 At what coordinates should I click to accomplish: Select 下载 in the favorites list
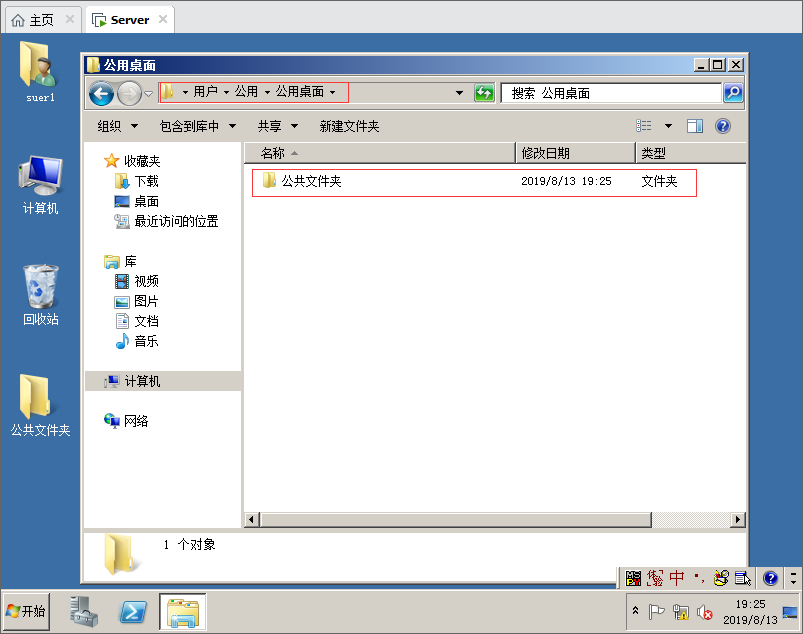[x=146, y=181]
